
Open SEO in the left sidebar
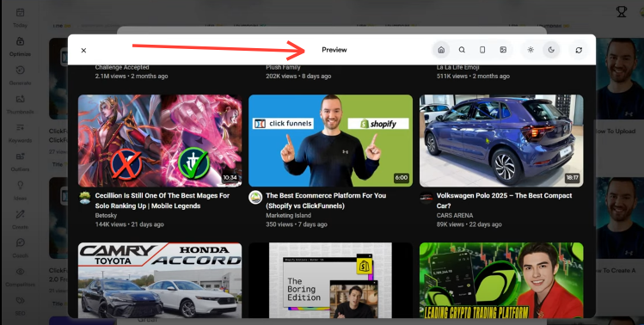20,306
